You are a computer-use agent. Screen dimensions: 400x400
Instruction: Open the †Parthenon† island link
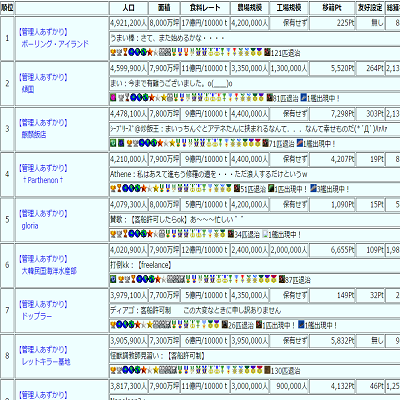[43, 180]
